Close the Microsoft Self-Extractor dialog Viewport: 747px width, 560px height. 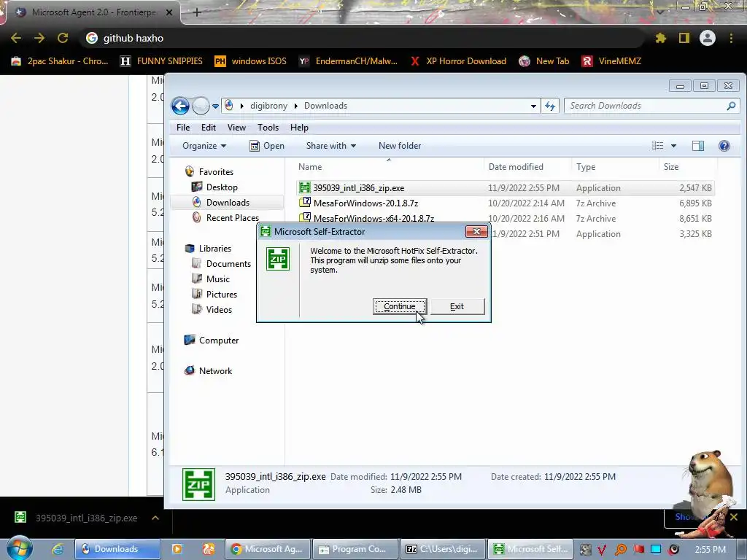coord(476,231)
